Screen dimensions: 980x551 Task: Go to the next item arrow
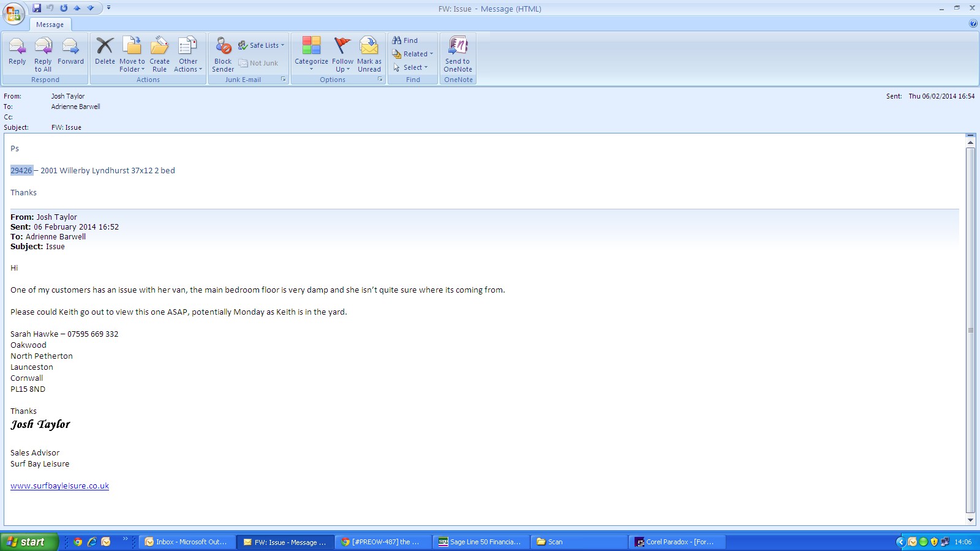pos(91,8)
